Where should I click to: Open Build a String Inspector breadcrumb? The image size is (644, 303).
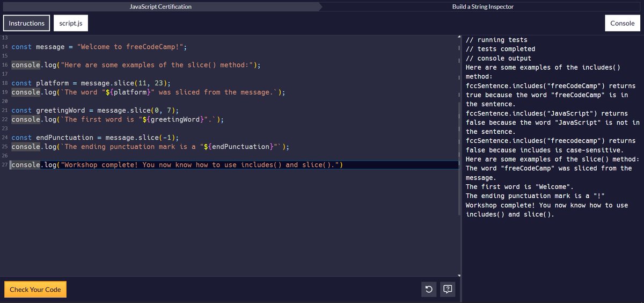coord(483,6)
